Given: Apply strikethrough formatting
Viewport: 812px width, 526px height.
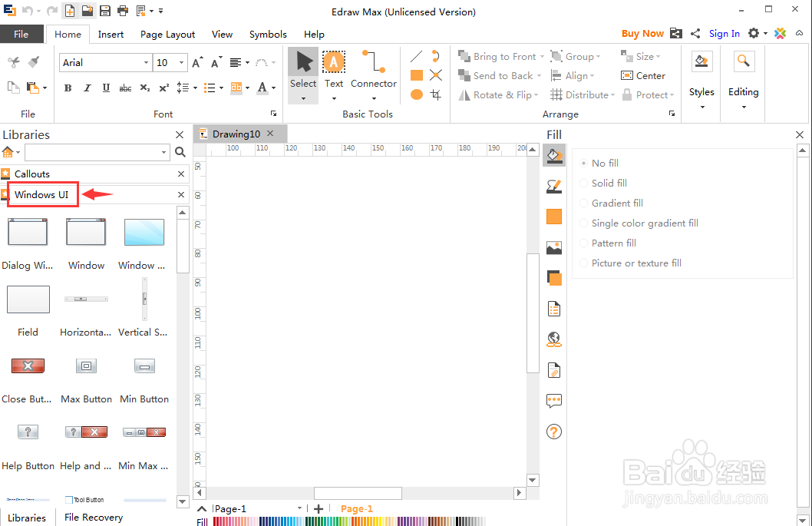Looking at the screenshot, I should pos(125,88).
